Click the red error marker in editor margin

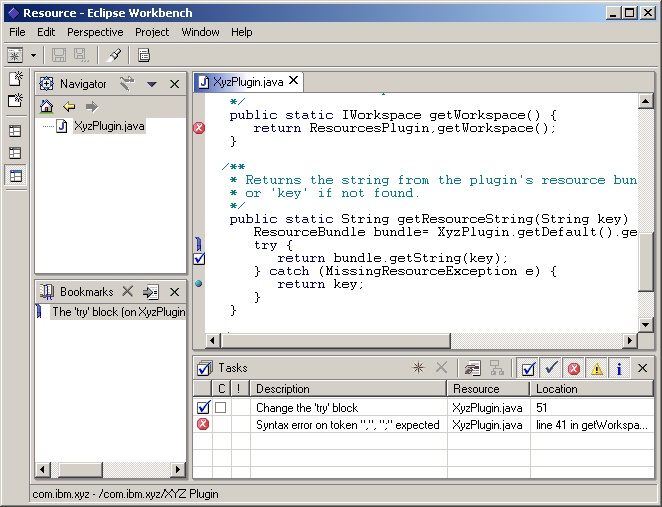click(199, 128)
